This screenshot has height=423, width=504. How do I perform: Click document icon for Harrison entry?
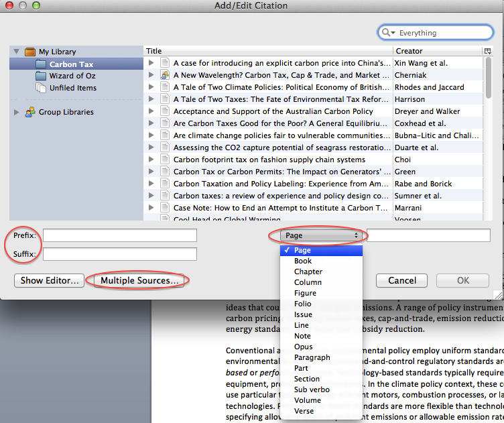[165, 99]
